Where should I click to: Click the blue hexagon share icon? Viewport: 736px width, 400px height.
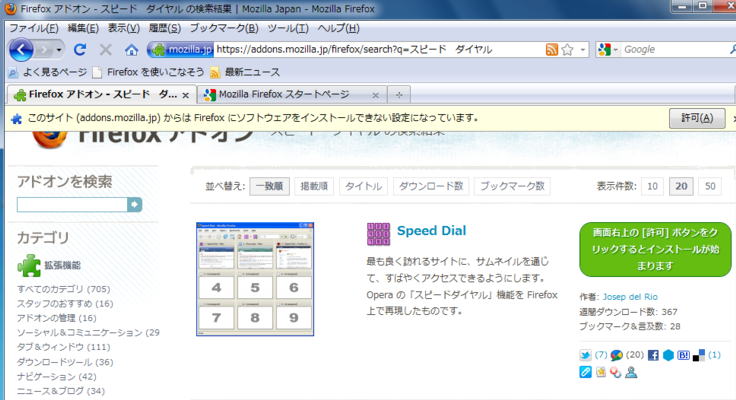(668, 355)
